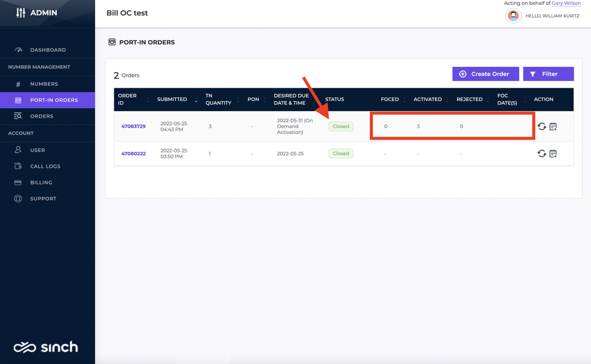The image size is (591, 364).
Task: Open order link 47083729
Action: tap(134, 126)
